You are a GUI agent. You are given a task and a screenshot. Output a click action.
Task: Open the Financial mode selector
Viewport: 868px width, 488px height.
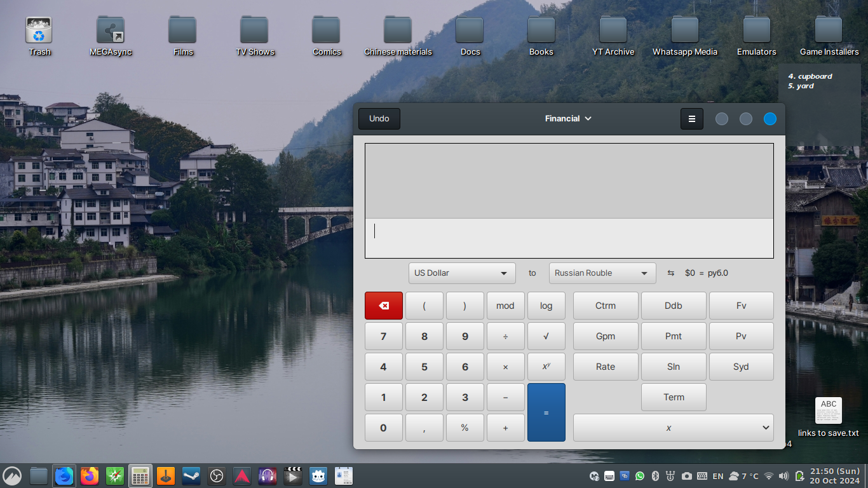567,119
